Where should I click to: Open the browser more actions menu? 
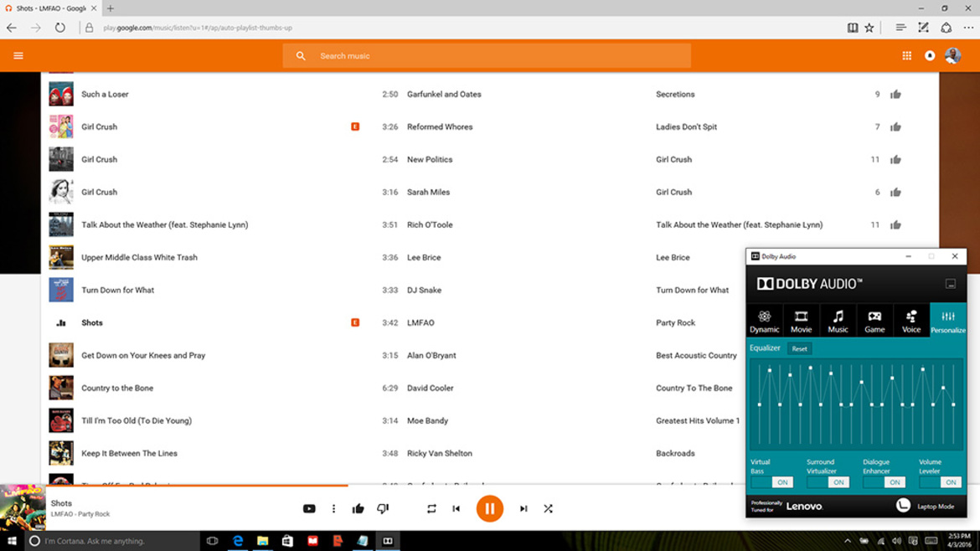pos(968,28)
